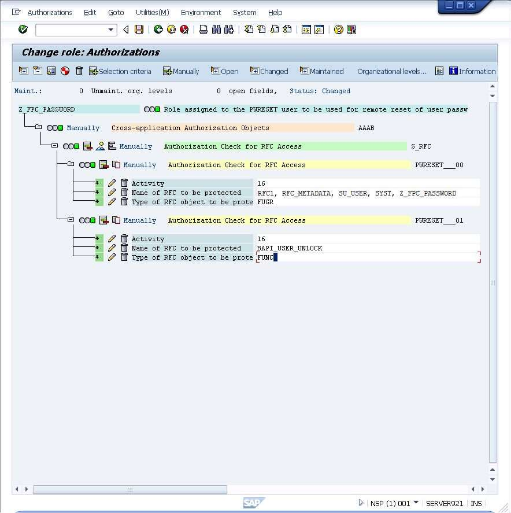Viewport: 511px width, 513px height.
Task: Click the red Cancel icon in toolbar
Action: pos(184,30)
